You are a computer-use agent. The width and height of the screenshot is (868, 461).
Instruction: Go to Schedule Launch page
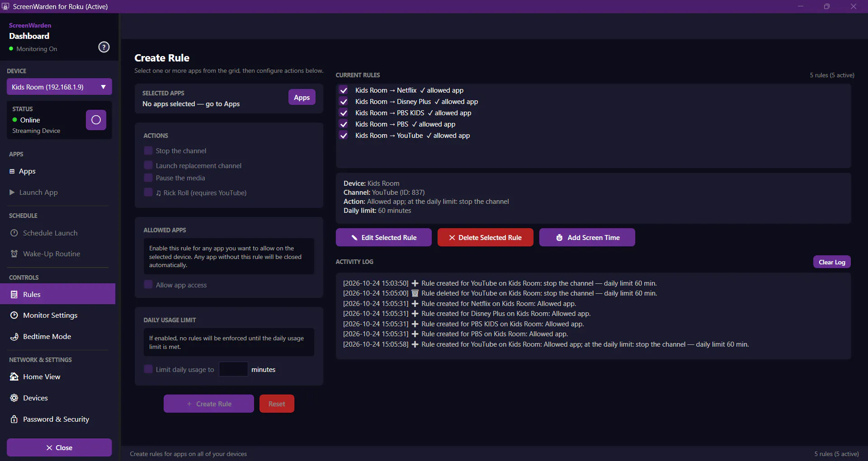[59, 233]
